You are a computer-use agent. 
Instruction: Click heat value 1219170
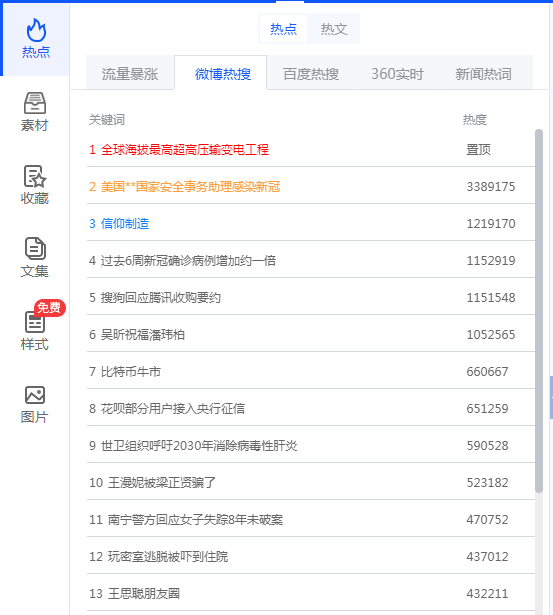pos(491,224)
